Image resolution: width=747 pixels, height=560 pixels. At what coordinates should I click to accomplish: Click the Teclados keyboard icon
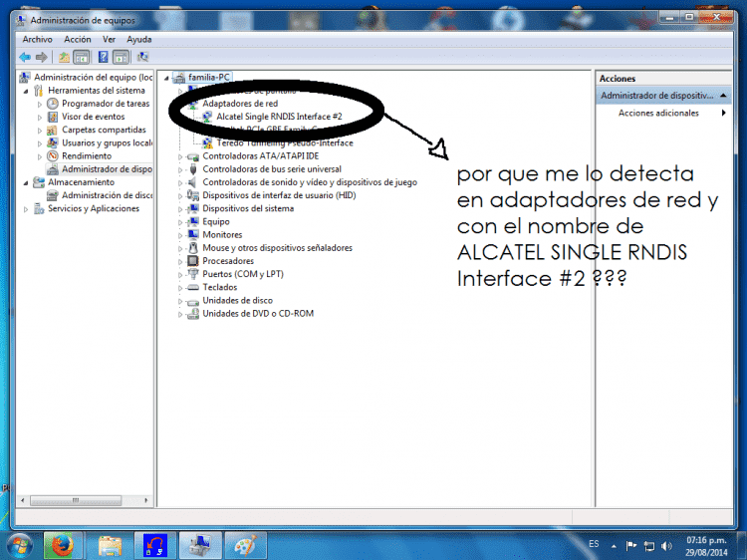[192, 287]
